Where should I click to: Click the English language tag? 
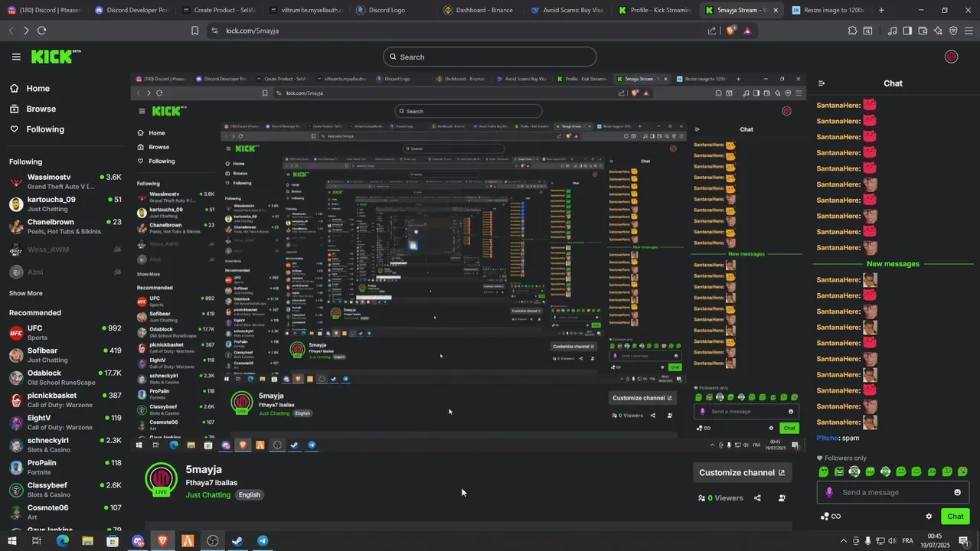click(x=249, y=495)
